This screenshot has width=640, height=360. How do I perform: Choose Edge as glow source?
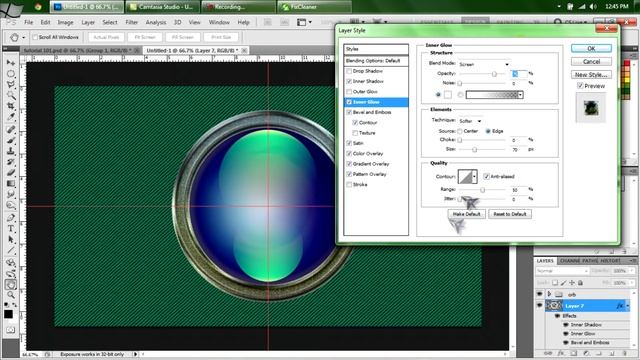[488, 131]
